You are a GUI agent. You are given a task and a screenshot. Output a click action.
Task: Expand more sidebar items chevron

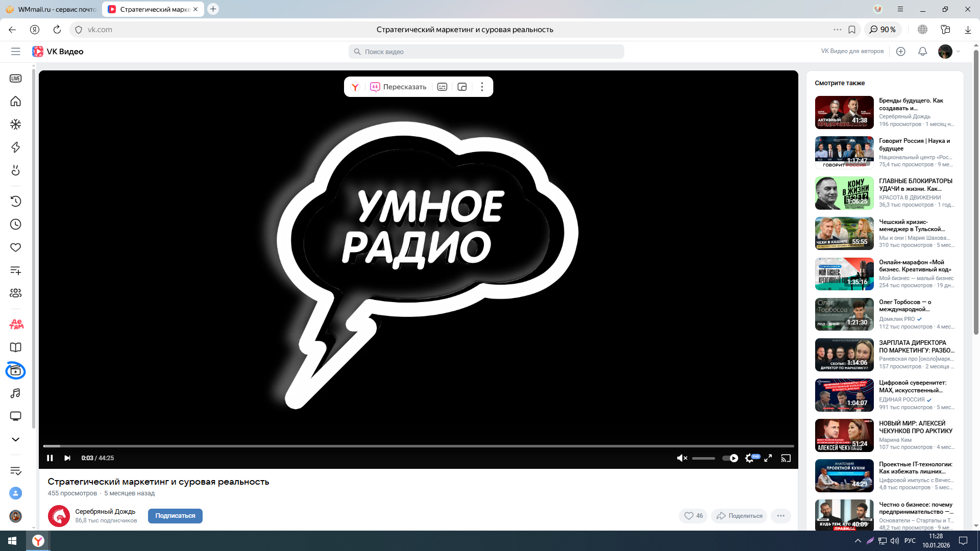coord(15,439)
